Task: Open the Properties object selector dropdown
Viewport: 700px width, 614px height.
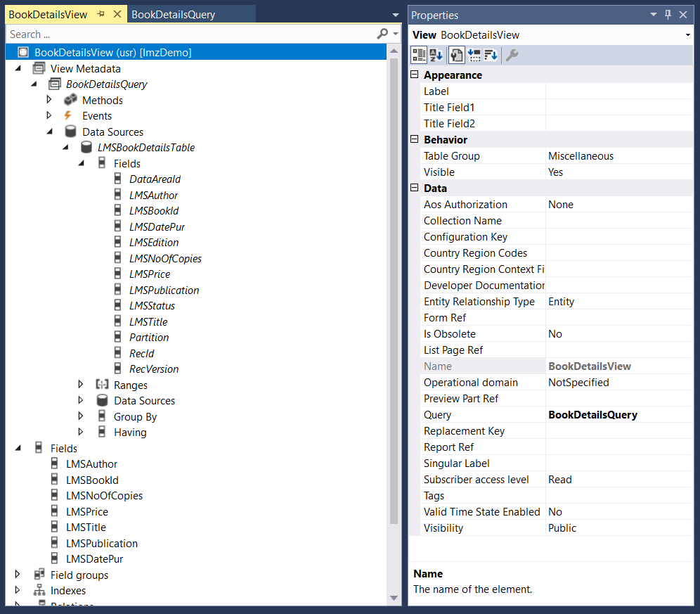Action: click(x=687, y=35)
